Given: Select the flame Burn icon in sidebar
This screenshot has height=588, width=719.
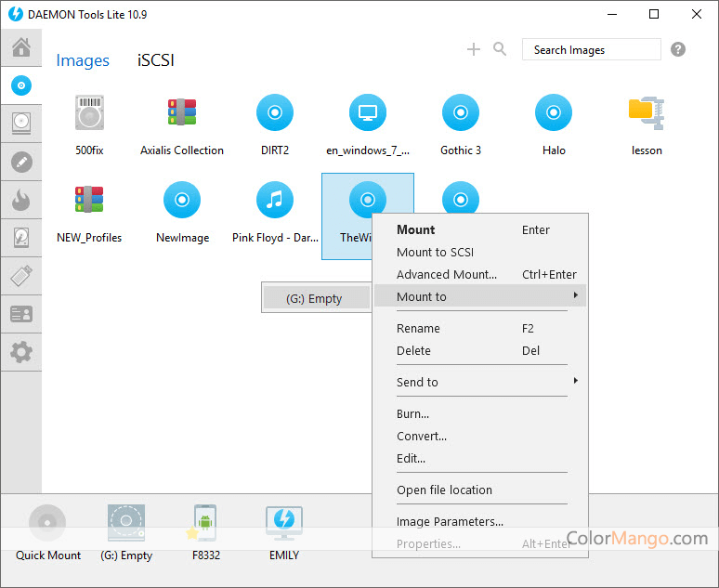Looking at the screenshot, I should coord(20,200).
